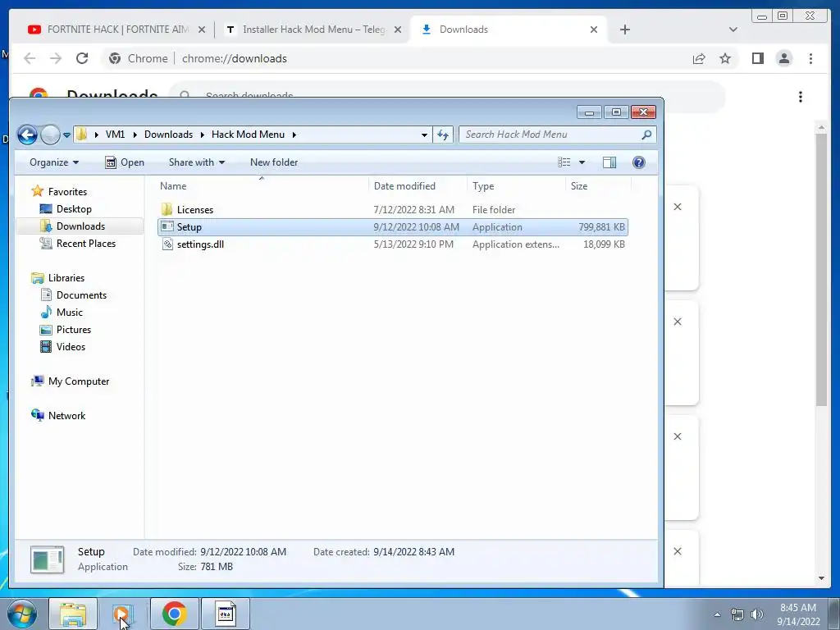This screenshot has width=840, height=630.
Task: Click search magnifier icon in Explorer
Action: pyautogui.click(x=646, y=135)
